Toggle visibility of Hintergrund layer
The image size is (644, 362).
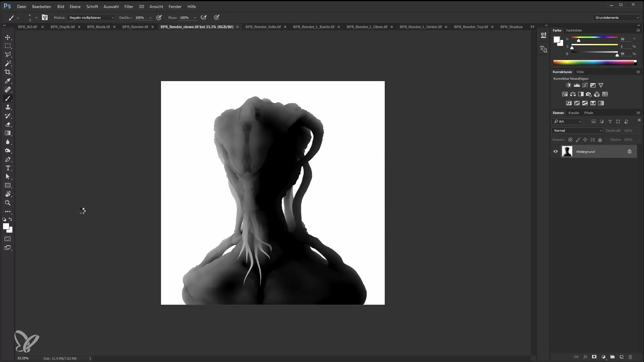coord(556,152)
